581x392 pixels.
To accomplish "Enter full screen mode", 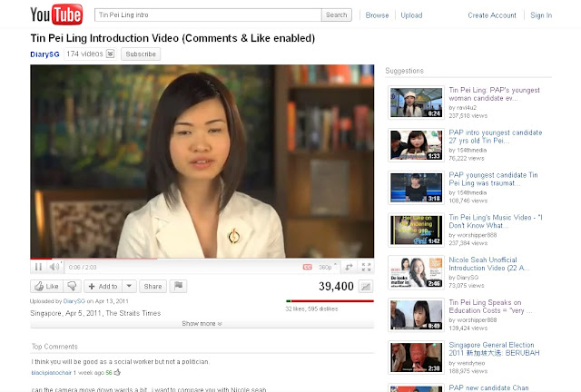I will 366,267.
